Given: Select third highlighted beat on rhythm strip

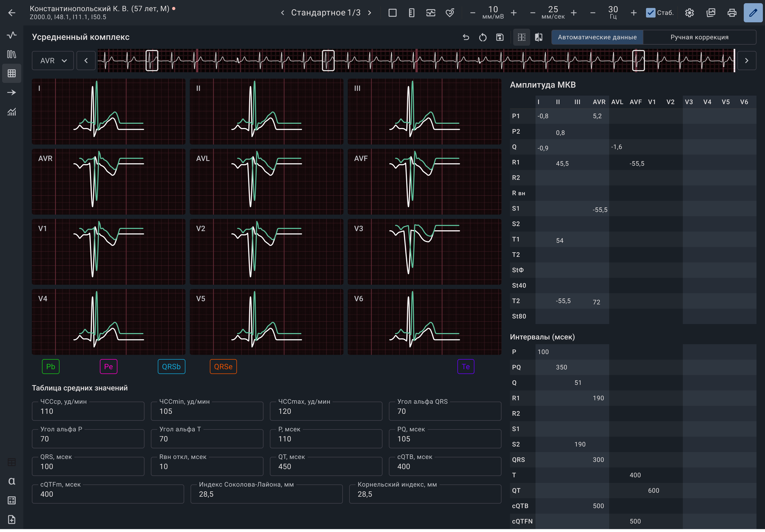Looking at the screenshot, I should click(638, 61).
